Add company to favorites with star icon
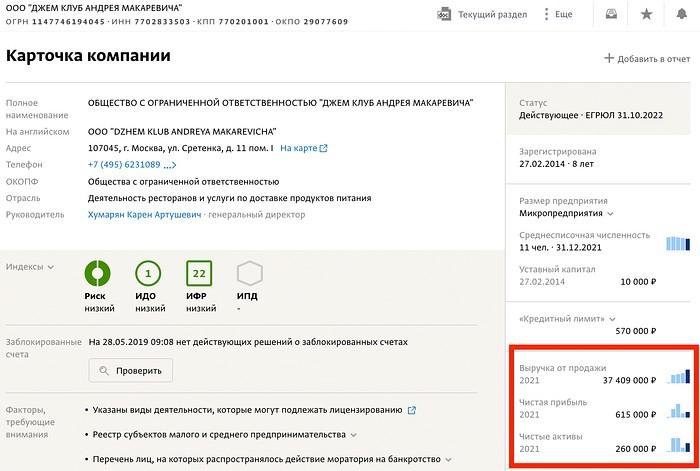The width and height of the screenshot is (700, 471). pyautogui.click(x=646, y=14)
